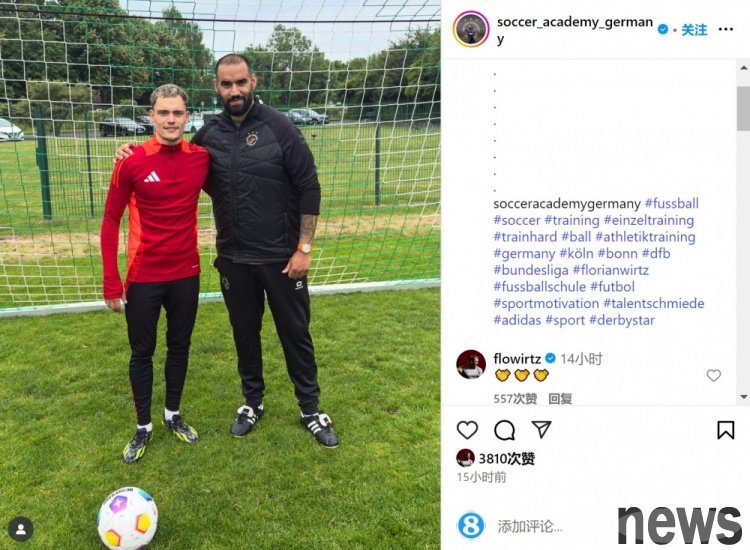The height and width of the screenshot is (550, 750).
Task: Reply to flowirtz comment via 回复
Action: click(x=560, y=398)
